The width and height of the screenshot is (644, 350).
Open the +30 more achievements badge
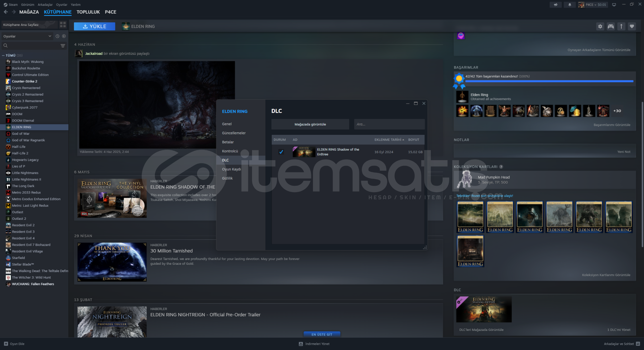tap(617, 111)
